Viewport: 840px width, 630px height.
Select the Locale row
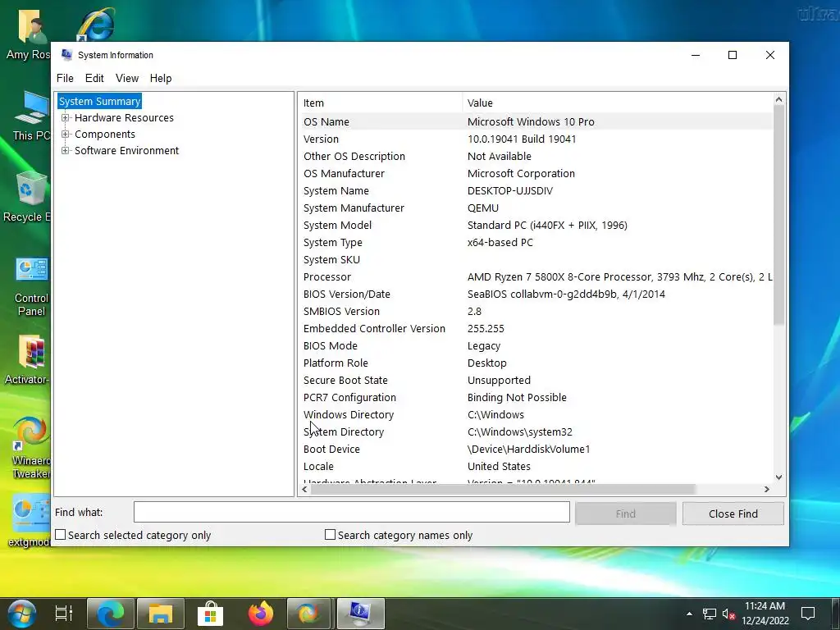[x=536, y=466]
